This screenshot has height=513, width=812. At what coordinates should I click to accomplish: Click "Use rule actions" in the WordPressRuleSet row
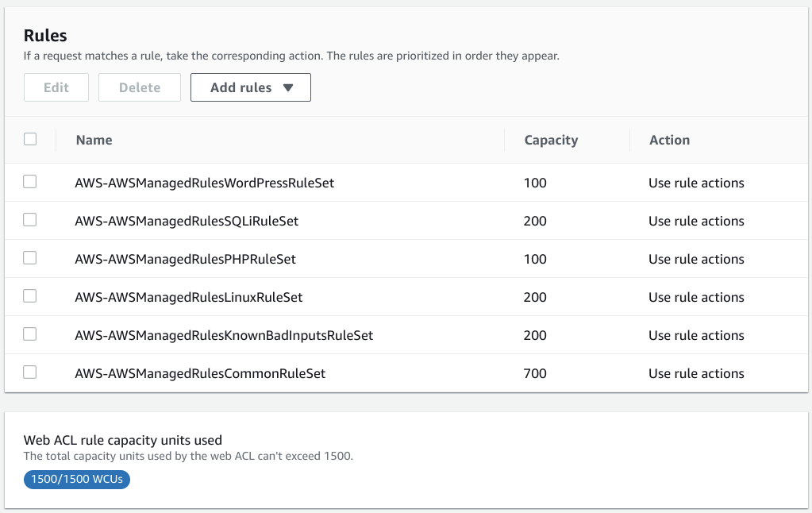click(x=696, y=183)
